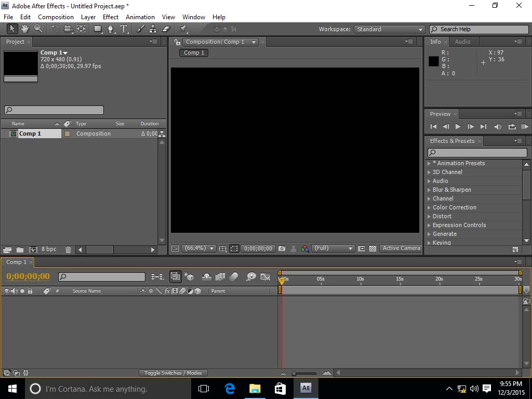Expand the Distort effects category
The height and width of the screenshot is (399, 532).
coord(429,216)
